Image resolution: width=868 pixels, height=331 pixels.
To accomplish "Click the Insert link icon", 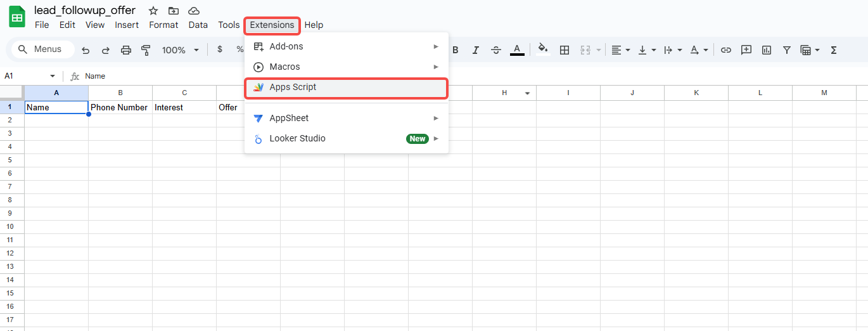I will tap(727, 49).
